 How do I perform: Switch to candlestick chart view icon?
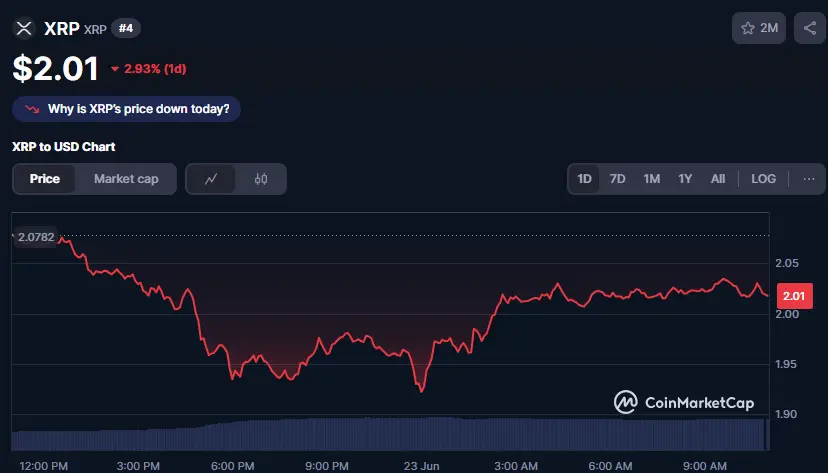tap(261, 179)
